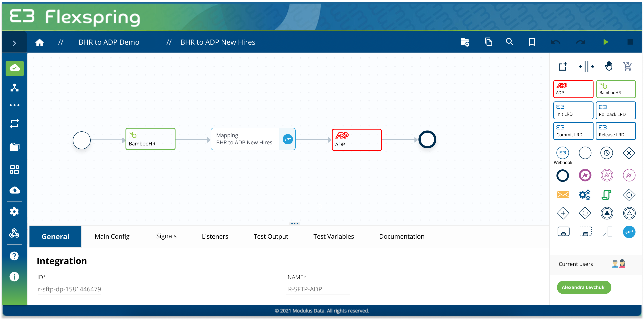This screenshot has height=320, width=644.
Task: Switch to Documentation tab
Action: (401, 236)
